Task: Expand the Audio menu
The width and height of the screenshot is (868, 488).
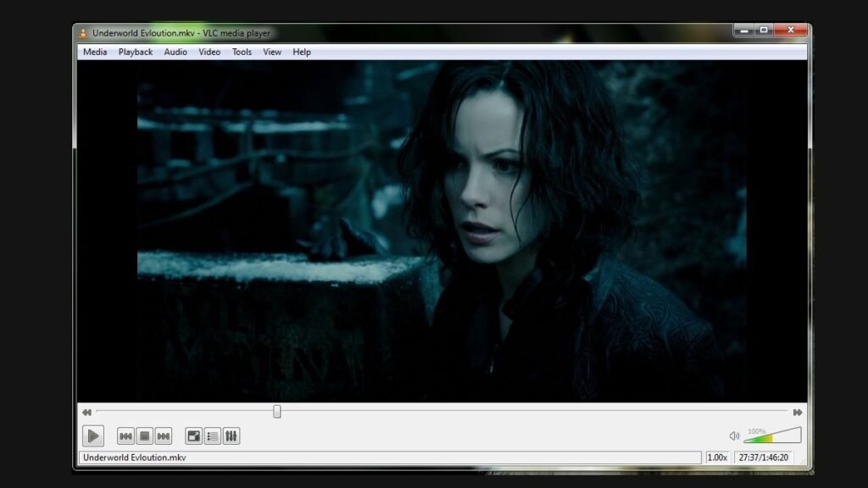Action: pos(175,52)
